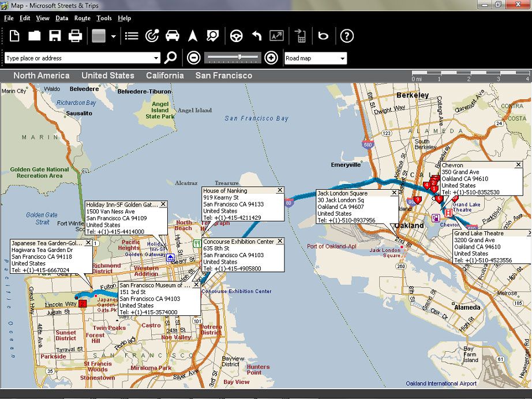Viewport: 532px width, 399px height.
Task: Open the Route menu
Action: coord(82,18)
